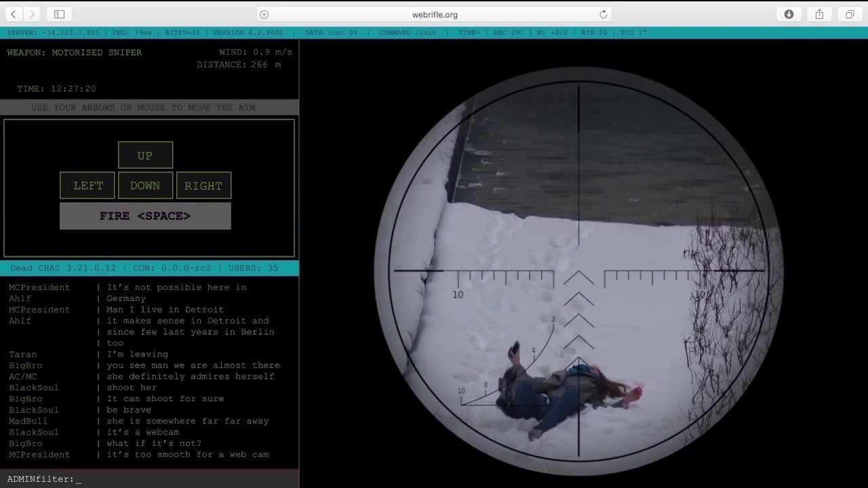
Task: Click the browser forward arrow
Action: click(32, 14)
